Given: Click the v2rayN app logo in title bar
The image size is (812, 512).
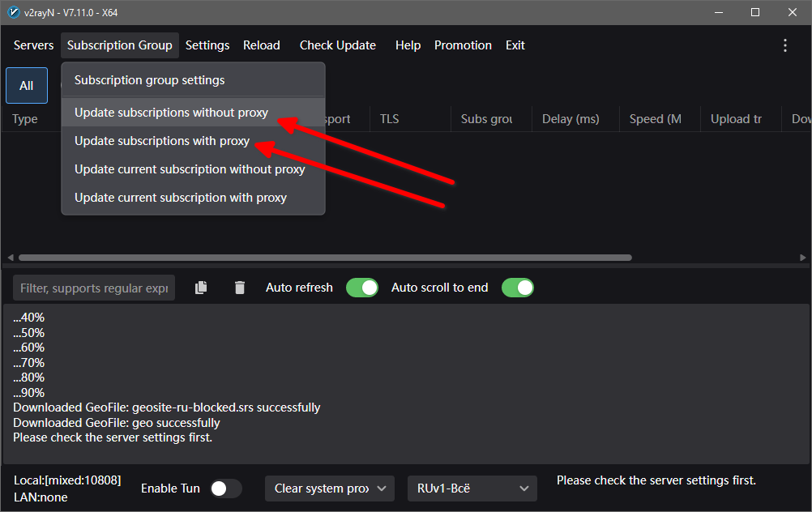Looking at the screenshot, I should click(x=14, y=12).
